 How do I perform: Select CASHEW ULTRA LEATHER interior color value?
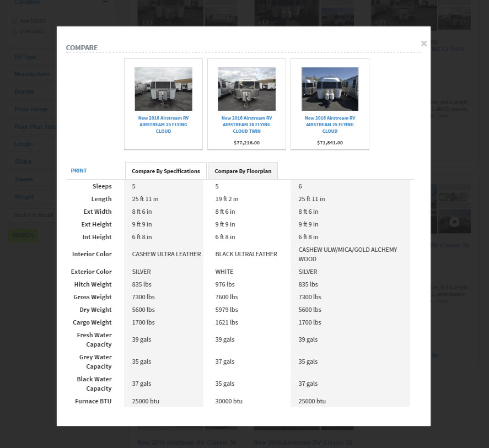point(166,254)
